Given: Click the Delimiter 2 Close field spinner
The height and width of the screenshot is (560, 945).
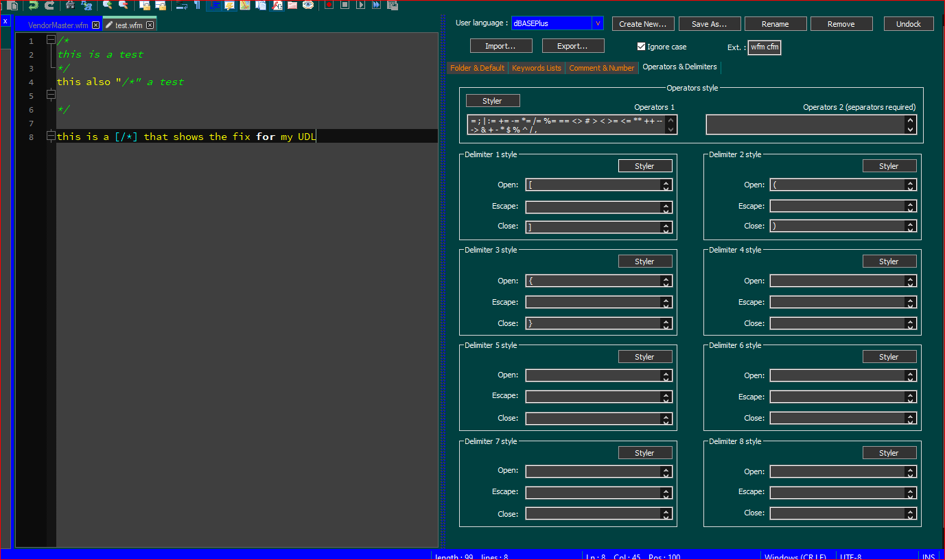Looking at the screenshot, I should coord(910,226).
